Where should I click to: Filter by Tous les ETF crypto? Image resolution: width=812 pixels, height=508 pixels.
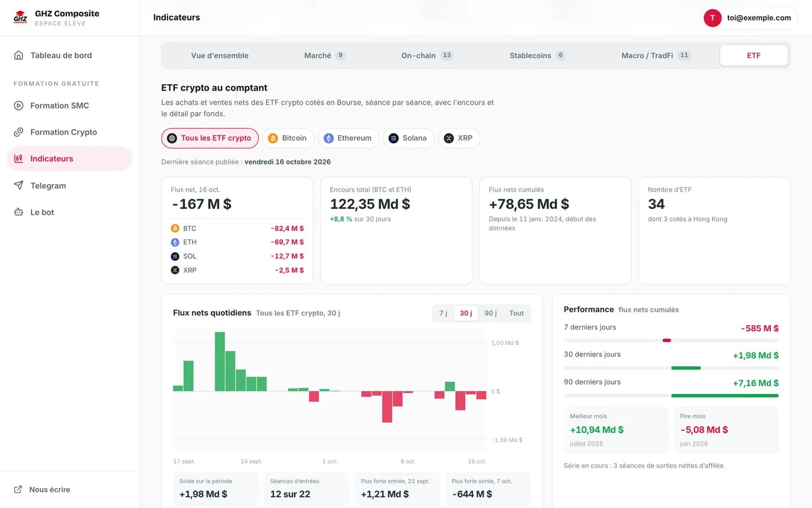210,138
